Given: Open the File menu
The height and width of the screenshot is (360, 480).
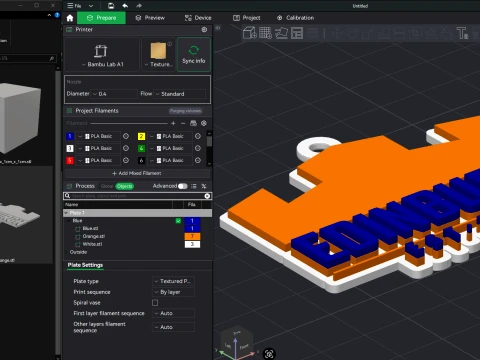Looking at the screenshot, I should coord(74,6).
